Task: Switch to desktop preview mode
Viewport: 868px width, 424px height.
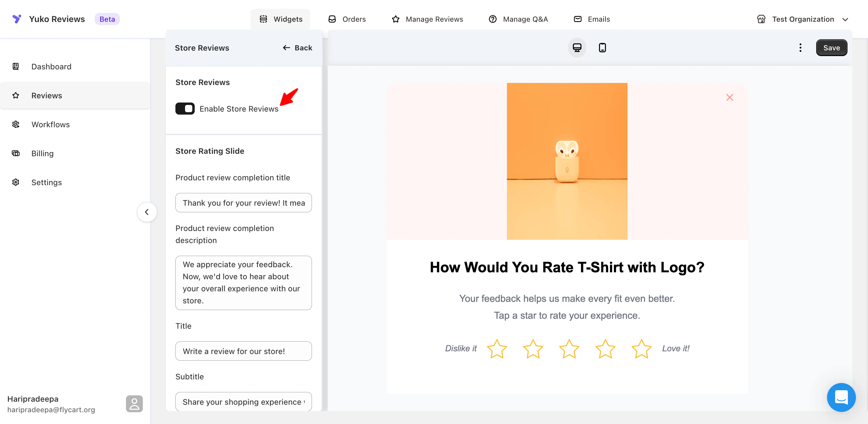Action: (x=577, y=48)
